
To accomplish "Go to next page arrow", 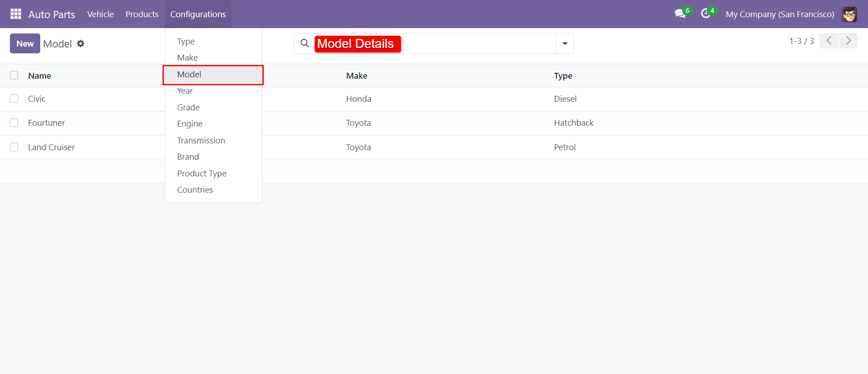I will 849,41.
